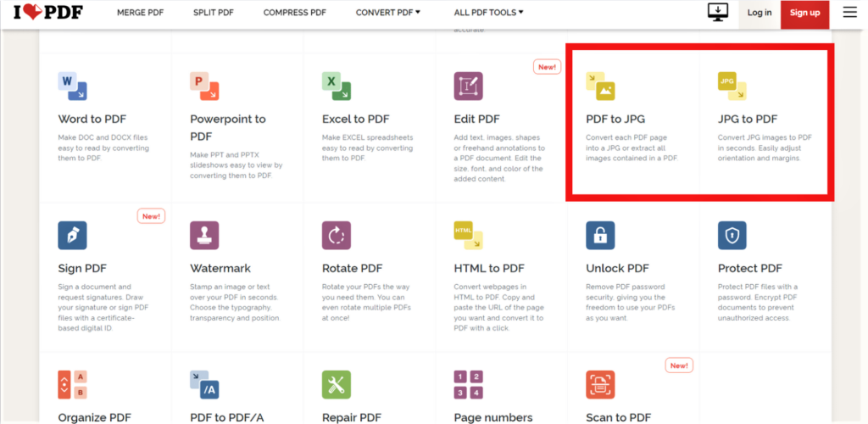Screen dimensions: 868x424
Task: Click the Page numbers title
Action: pos(493,417)
